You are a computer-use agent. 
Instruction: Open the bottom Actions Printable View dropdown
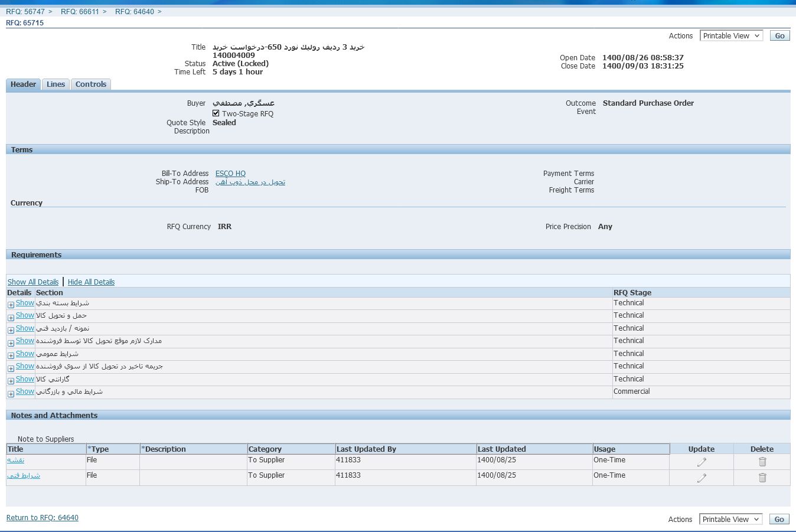pos(730,520)
